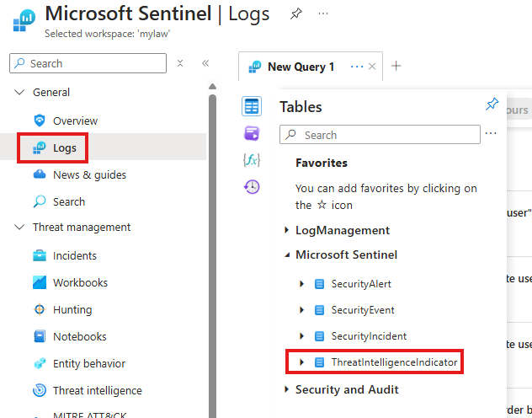The image size is (532, 418).
Task: Open News & guides
Action: 89,175
